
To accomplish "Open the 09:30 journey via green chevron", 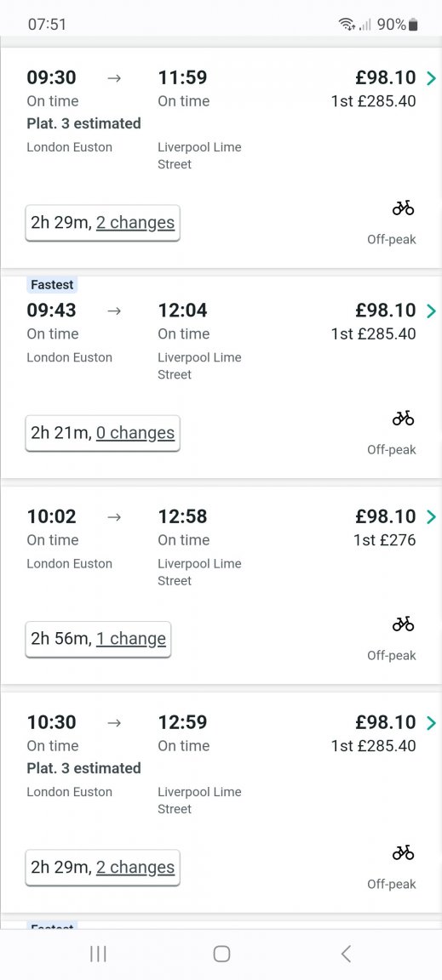I will 431,78.
